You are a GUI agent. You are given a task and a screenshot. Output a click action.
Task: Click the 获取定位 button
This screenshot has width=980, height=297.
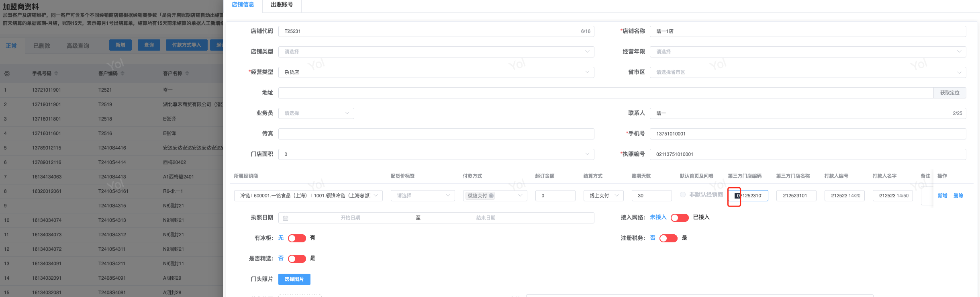tap(950, 93)
